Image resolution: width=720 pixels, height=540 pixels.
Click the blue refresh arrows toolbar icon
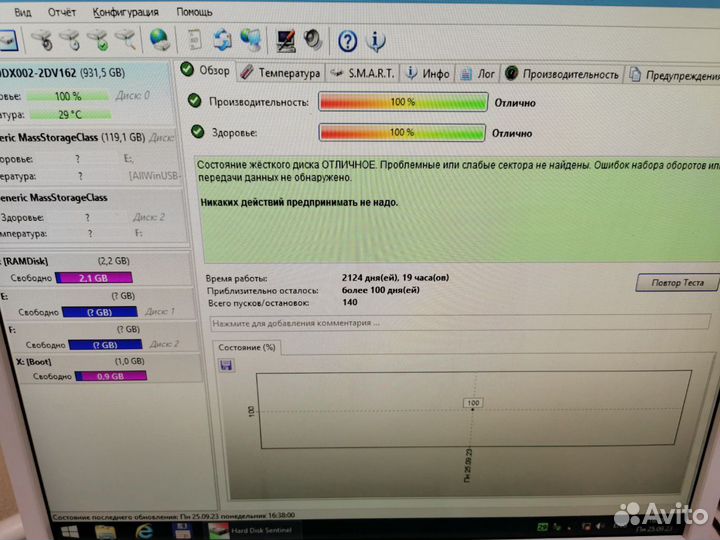[x=223, y=40]
